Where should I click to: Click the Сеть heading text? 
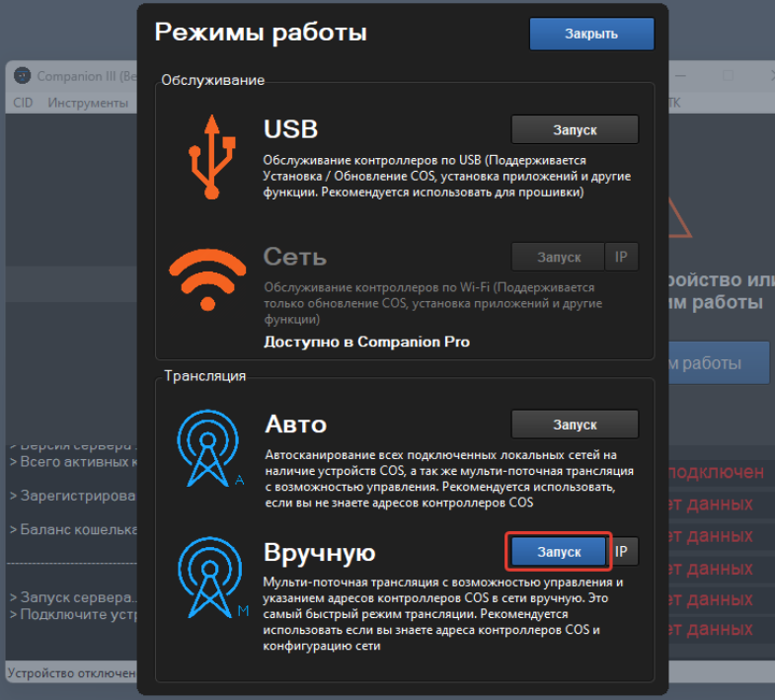(295, 257)
